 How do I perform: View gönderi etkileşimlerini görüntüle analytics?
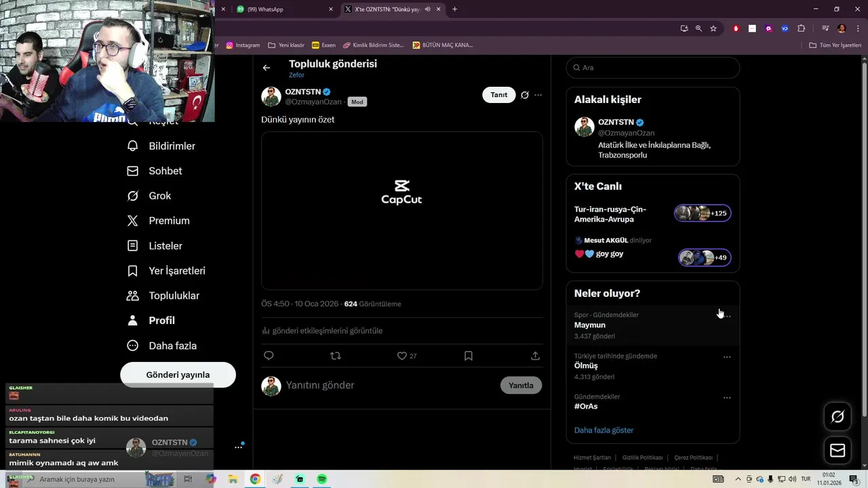click(322, 331)
